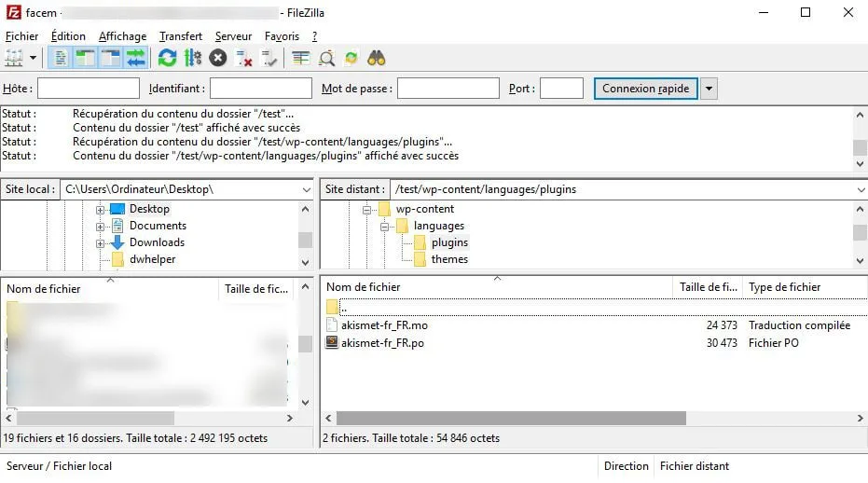Sort remote files by Type de fichier
868x483 pixels.
point(805,287)
